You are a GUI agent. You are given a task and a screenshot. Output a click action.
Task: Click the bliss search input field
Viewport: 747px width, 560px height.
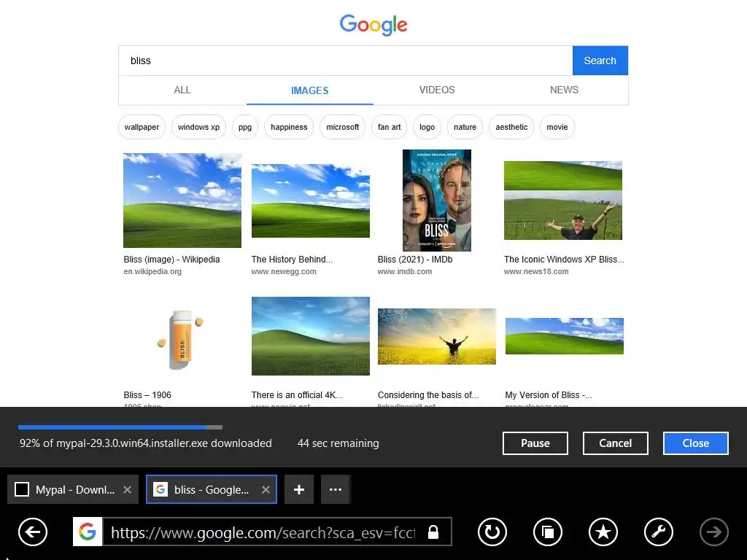(x=346, y=61)
